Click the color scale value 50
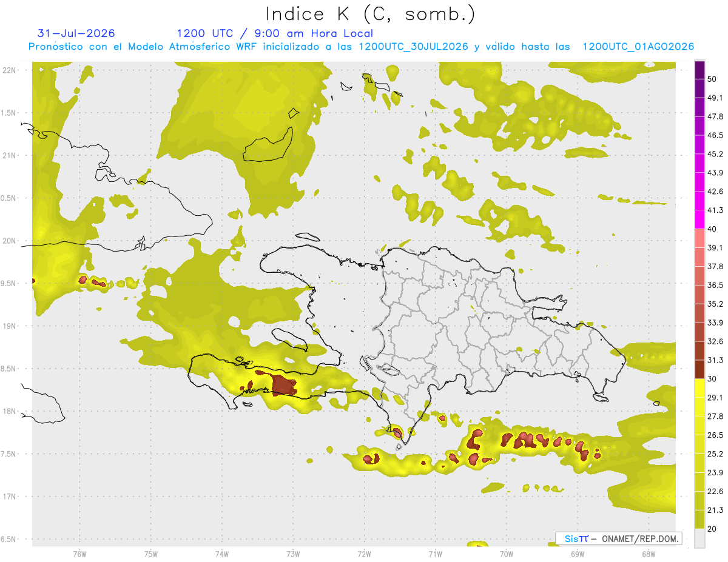This screenshot has width=728, height=562. pos(713,79)
